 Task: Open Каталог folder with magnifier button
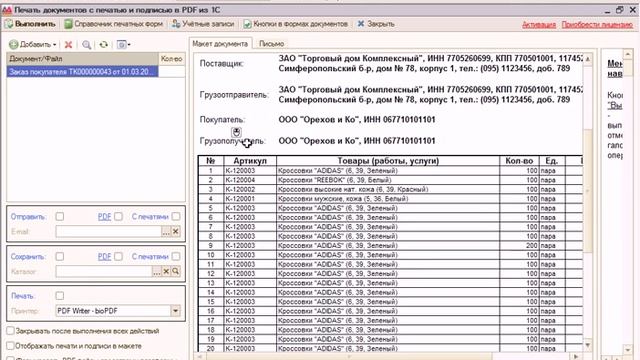(176, 271)
